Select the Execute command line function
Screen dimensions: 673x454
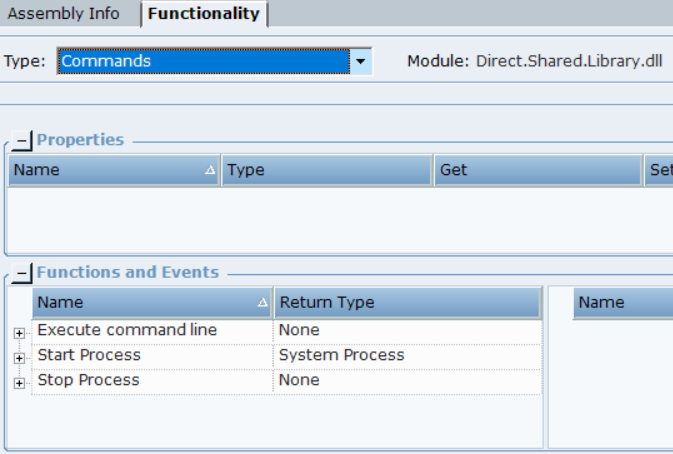(x=127, y=330)
